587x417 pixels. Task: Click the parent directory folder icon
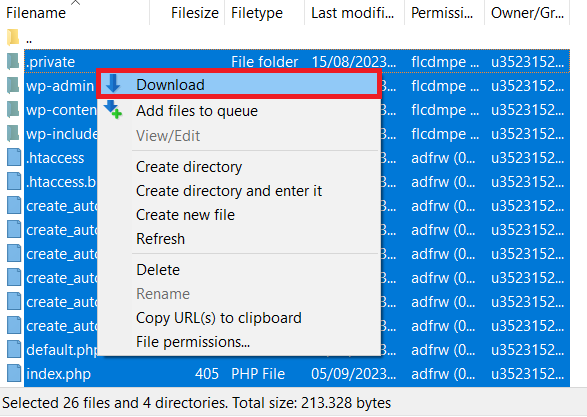point(13,37)
